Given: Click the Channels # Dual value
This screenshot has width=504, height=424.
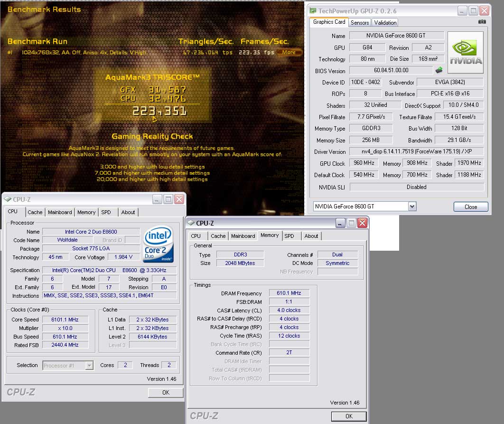Looking at the screenshot, I should pyautogui.click(x=337, y=254).
